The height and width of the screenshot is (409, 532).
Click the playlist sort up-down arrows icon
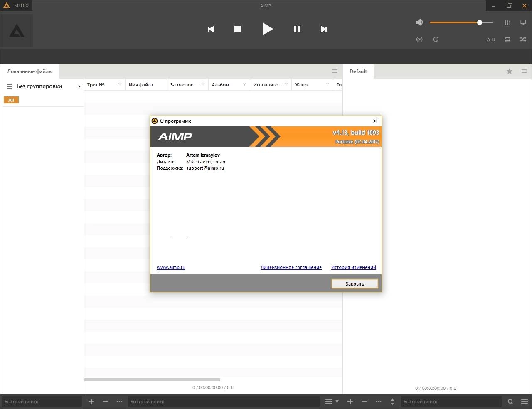pos(392,402)
